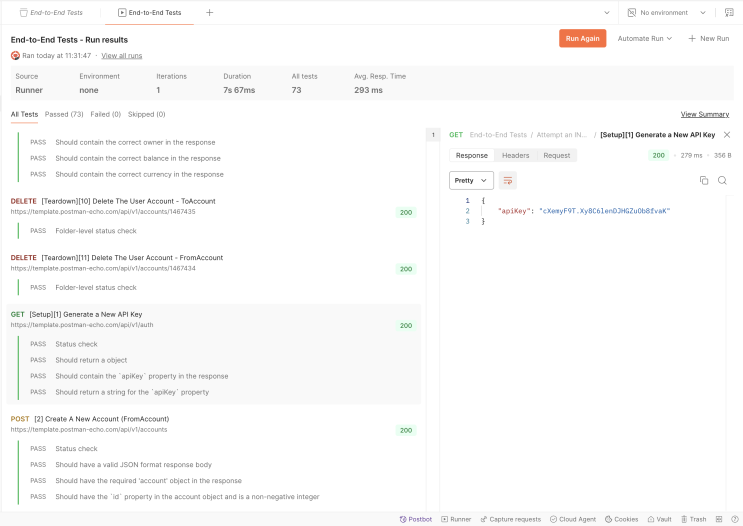Start Capture requests from status bar
The image size is (743, 526).
510,519
